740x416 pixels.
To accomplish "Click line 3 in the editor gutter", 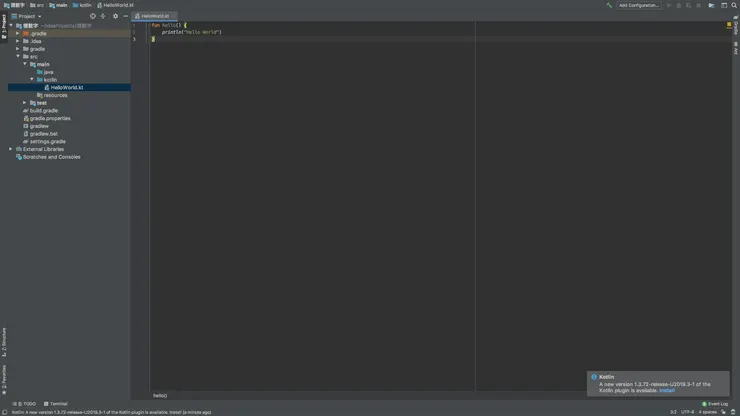I will coord(134,39).
